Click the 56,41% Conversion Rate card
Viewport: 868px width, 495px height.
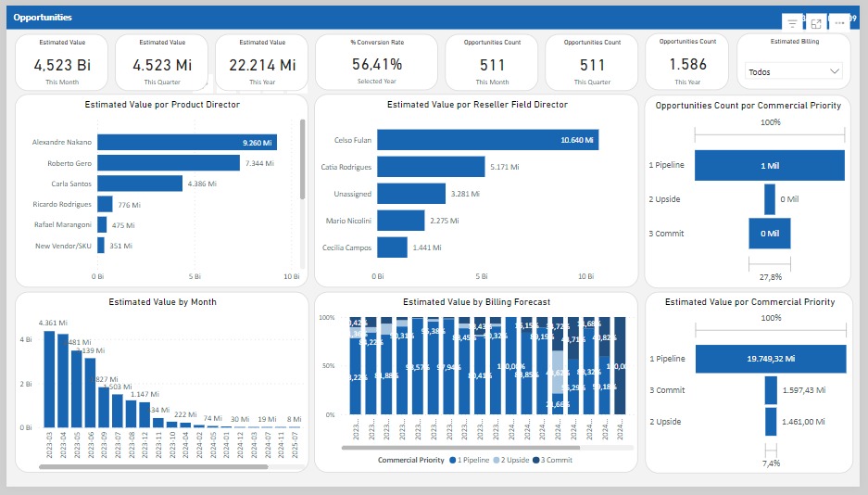pyautogui.click(x=376, y=62)
